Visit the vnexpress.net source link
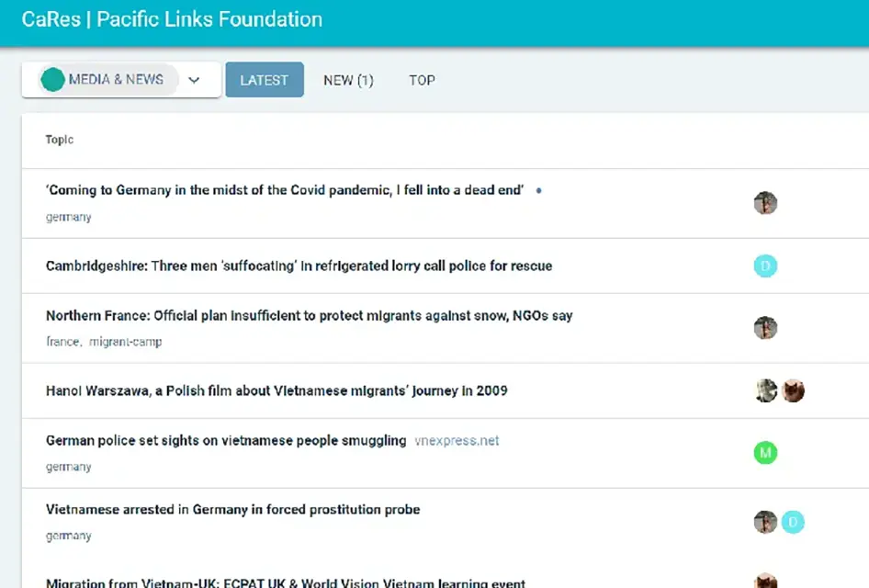 click(x=457, y=441)
